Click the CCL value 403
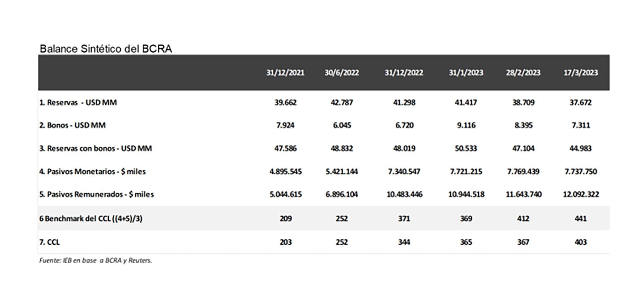This screenshot has height=307, width=644. [x=580, y=242]
